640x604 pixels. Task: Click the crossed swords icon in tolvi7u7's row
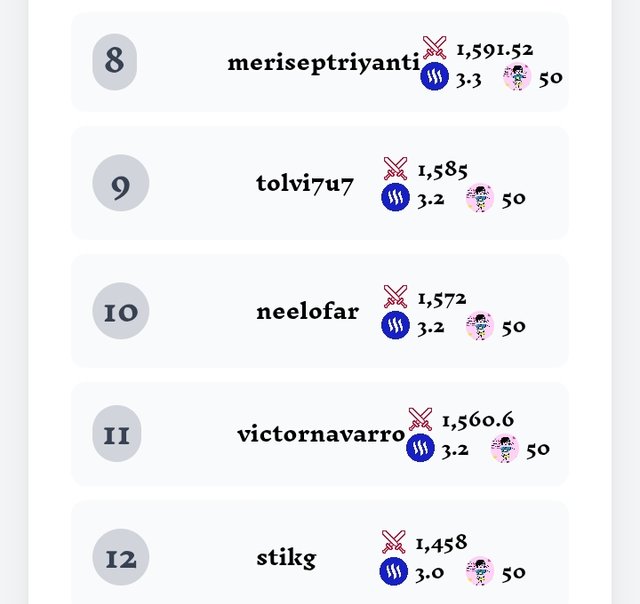coord(395,169)
